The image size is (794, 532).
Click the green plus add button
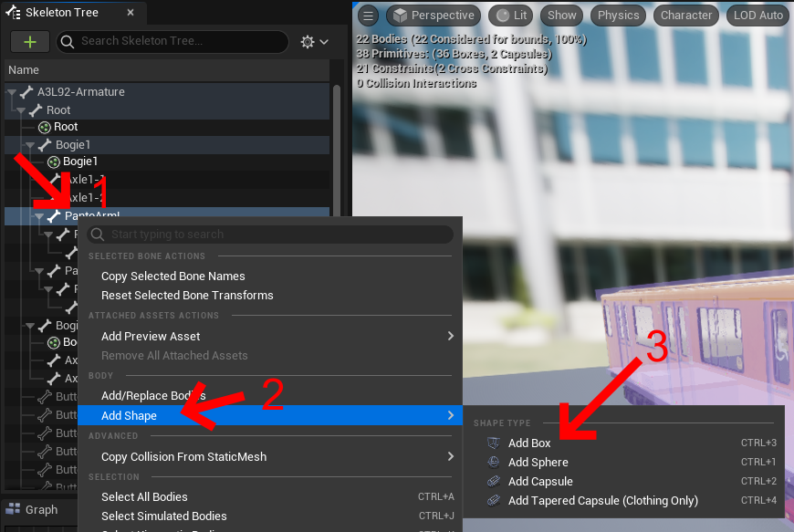[30, 42]
